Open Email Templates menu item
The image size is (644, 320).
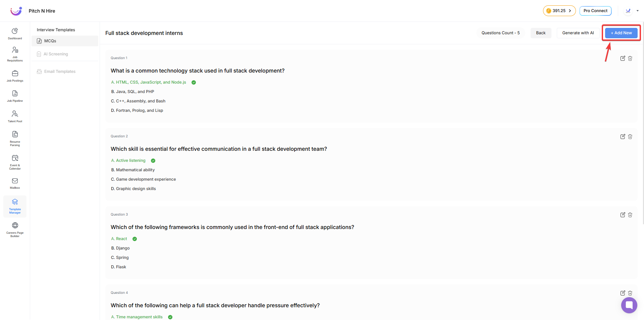coord(60,72)
